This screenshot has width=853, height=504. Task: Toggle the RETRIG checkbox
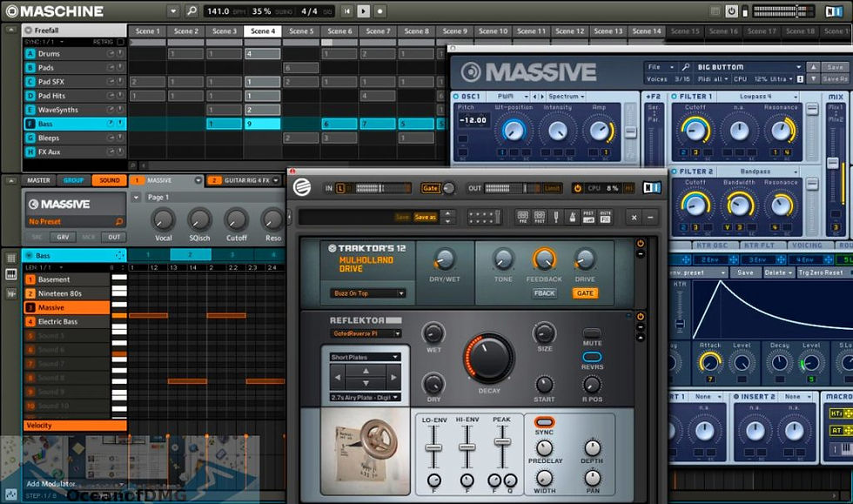tap(120, 42)
